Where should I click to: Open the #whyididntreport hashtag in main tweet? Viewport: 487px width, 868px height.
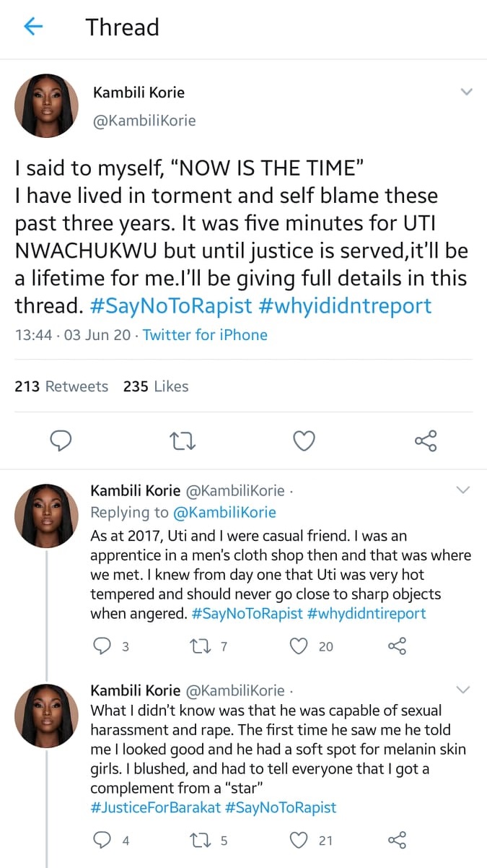[345, 305]
